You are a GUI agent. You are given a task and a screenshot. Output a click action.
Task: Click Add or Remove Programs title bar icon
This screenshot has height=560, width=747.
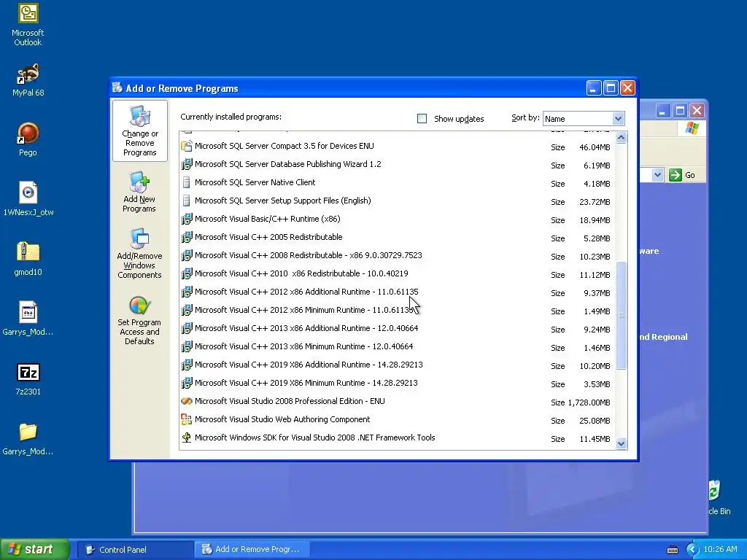(117, 87)
